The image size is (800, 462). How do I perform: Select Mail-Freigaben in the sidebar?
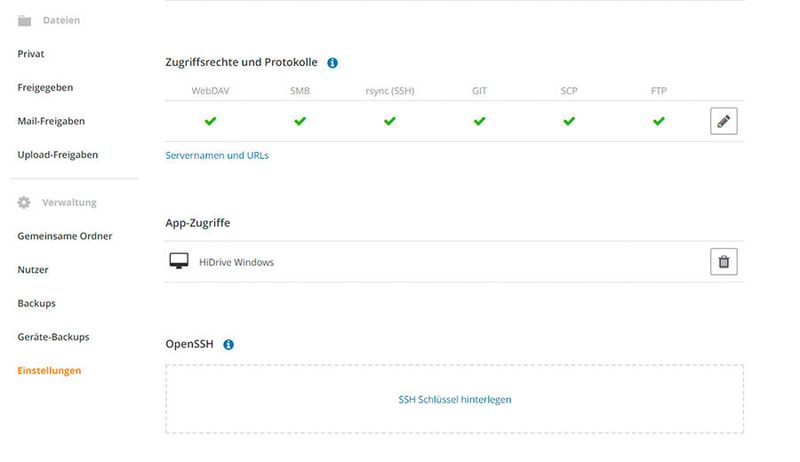(51, 121)
